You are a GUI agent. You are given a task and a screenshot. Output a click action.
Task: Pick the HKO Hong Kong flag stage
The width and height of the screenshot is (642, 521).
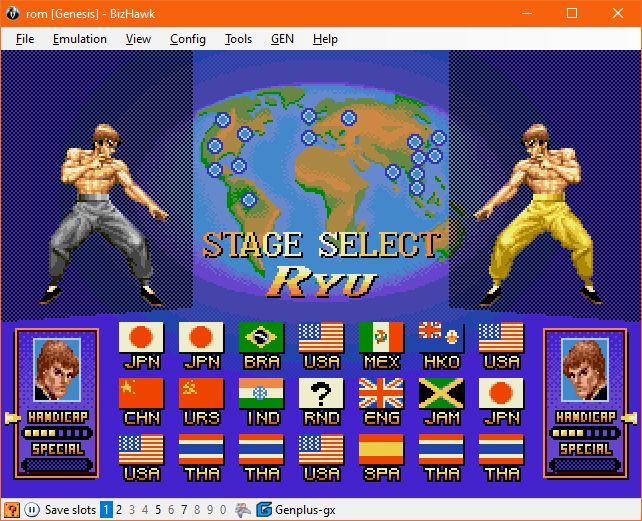(441, 338)
